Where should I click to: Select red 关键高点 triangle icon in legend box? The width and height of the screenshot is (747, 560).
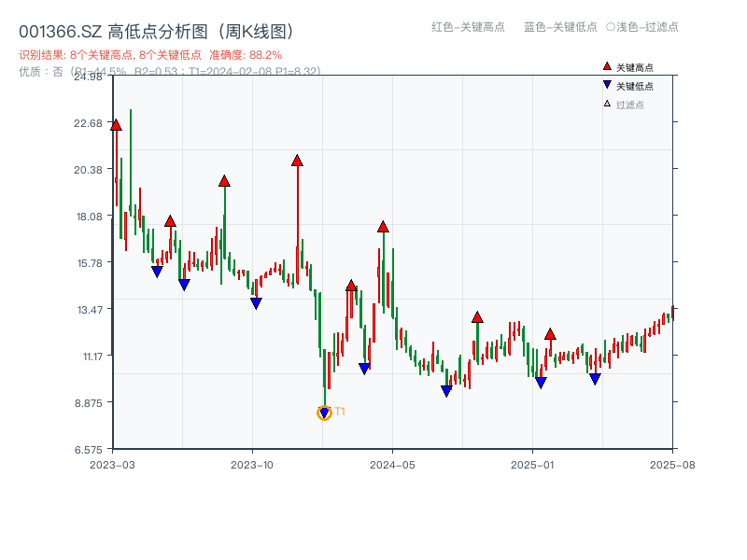(607, 66)
